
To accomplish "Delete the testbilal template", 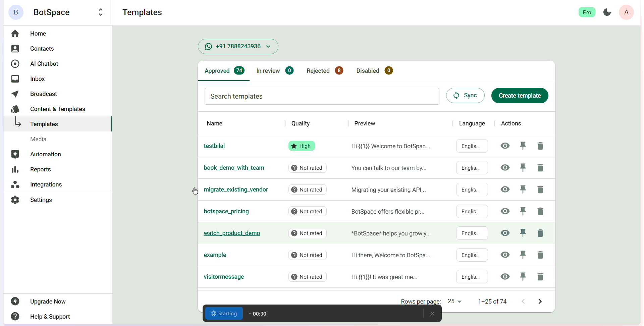I will [540, 146].
